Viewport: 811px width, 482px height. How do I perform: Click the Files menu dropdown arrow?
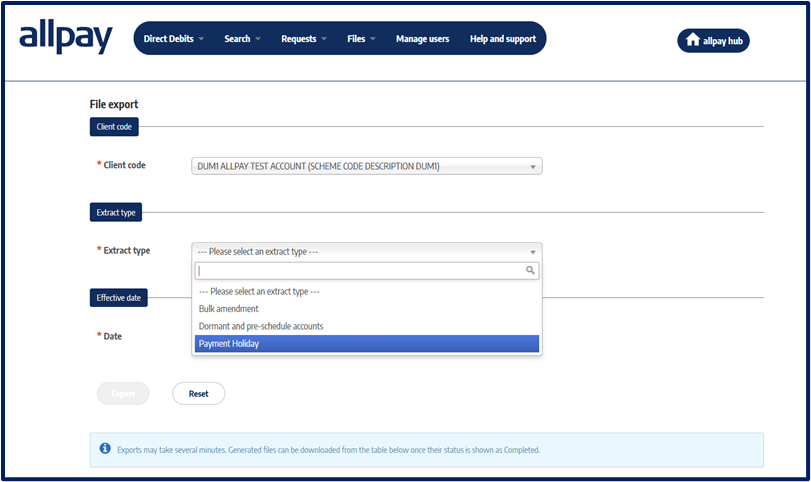(372, 39)
